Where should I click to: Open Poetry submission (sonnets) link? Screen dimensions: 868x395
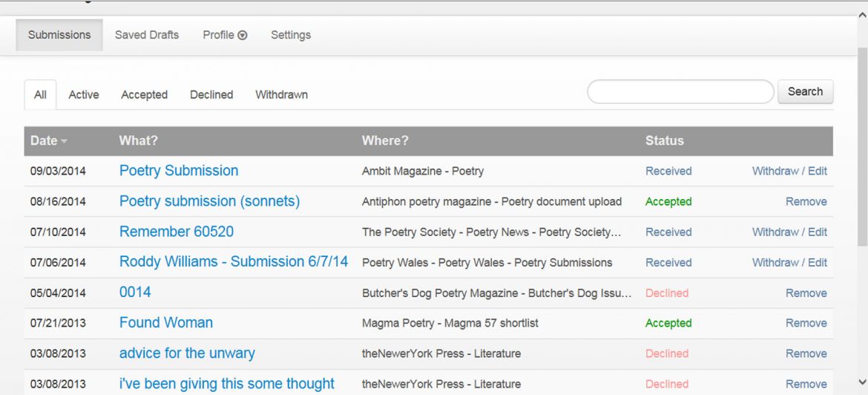(x=209, y=201)
